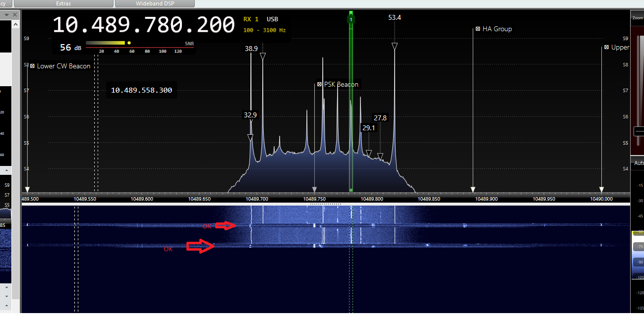The height and width of the screenshot is (321, 644).
Task: Click the Lower CW Beacon marker box icon
Action: coord(32,66)
